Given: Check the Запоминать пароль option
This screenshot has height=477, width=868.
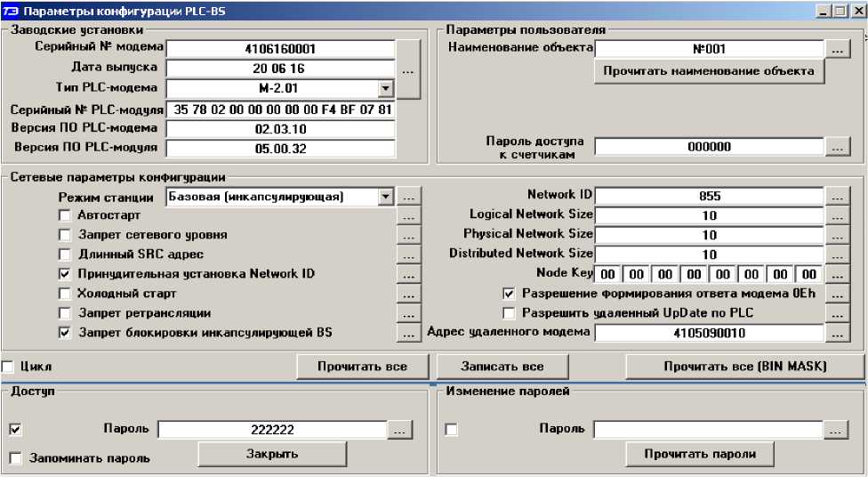Looking at the screenshot, I should tap(15, 458).
